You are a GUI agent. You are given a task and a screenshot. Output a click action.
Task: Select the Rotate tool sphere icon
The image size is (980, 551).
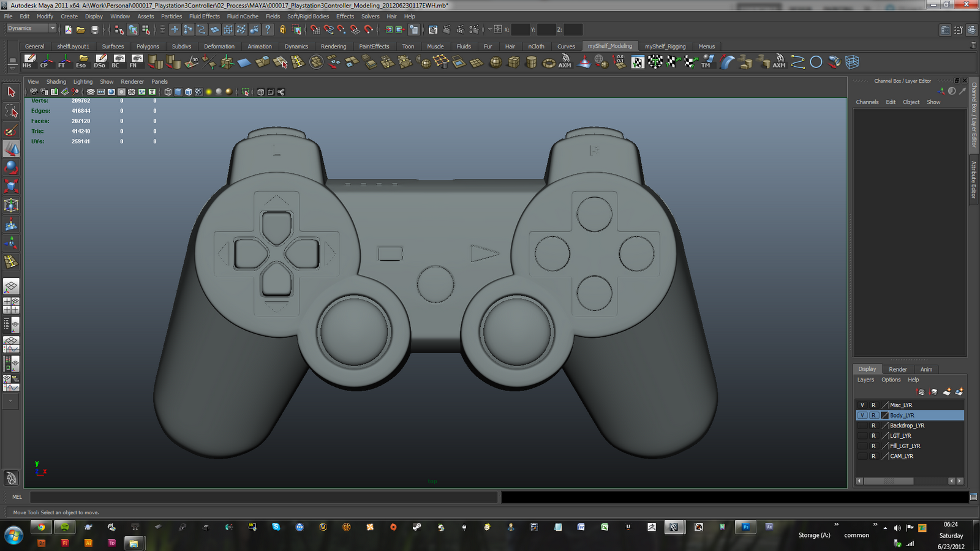pos(11,167)
